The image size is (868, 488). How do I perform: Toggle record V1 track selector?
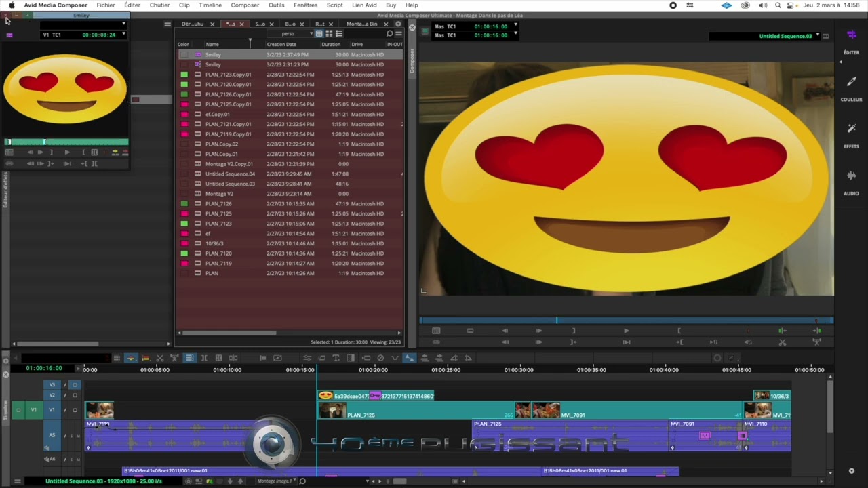(x=52, y=410)
